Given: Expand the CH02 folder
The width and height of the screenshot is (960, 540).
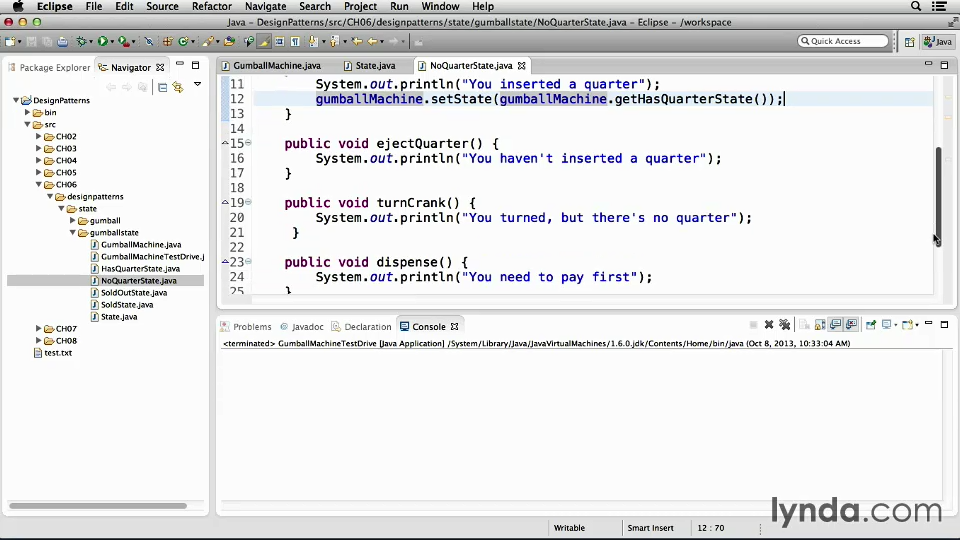Looking at the screenshot, I should coord(38,136).
